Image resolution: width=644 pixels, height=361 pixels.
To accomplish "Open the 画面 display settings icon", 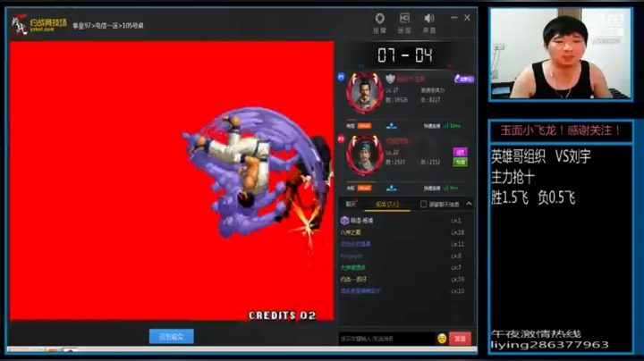I will [404, 19].
